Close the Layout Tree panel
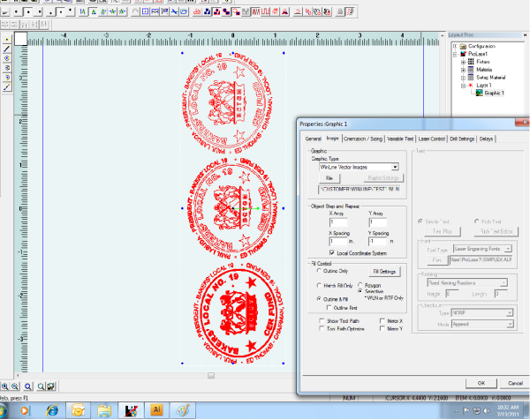530x420 pixels. [525, 34]
